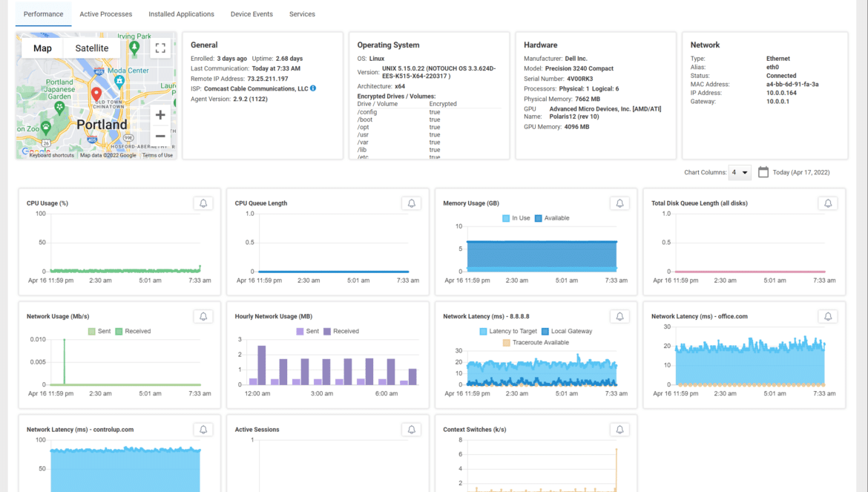
Task: Set alert bell on Active Sessions chart
Action: click(411, 430)
